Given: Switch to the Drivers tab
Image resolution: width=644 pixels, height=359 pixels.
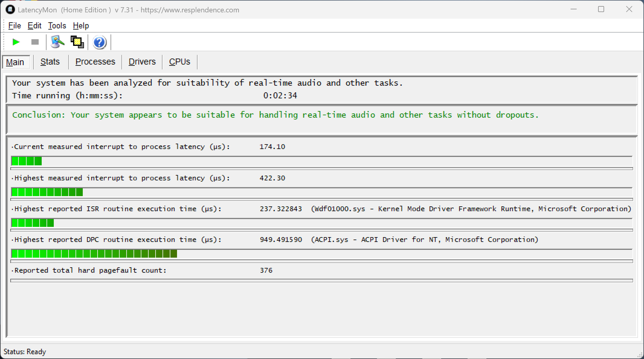Looking at the screenshot, I should point(142,62).
